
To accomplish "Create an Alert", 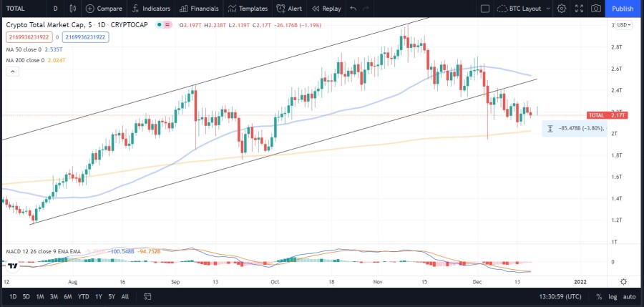I will tap(288, 8).
